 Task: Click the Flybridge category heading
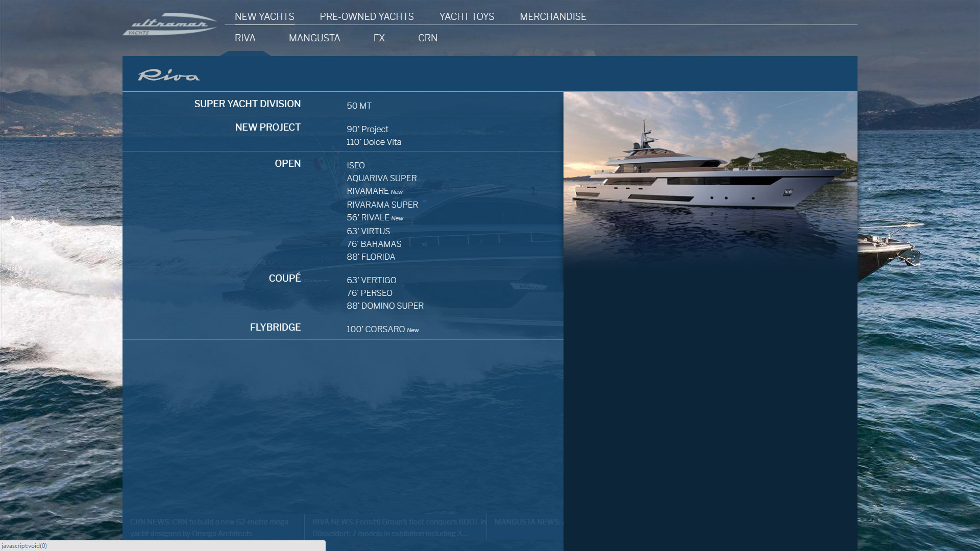click(x=275, y=327)
